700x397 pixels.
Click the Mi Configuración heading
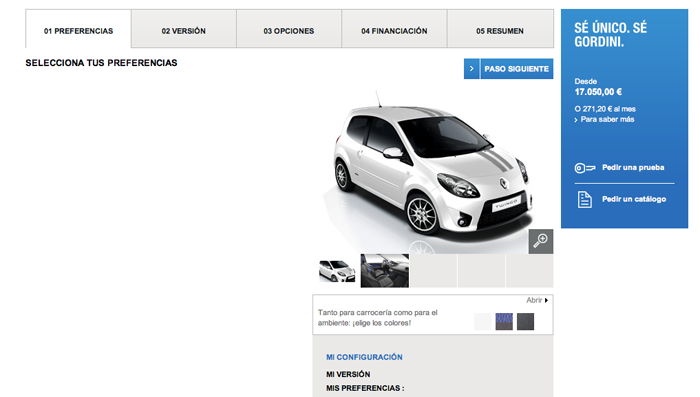[364, 357]
